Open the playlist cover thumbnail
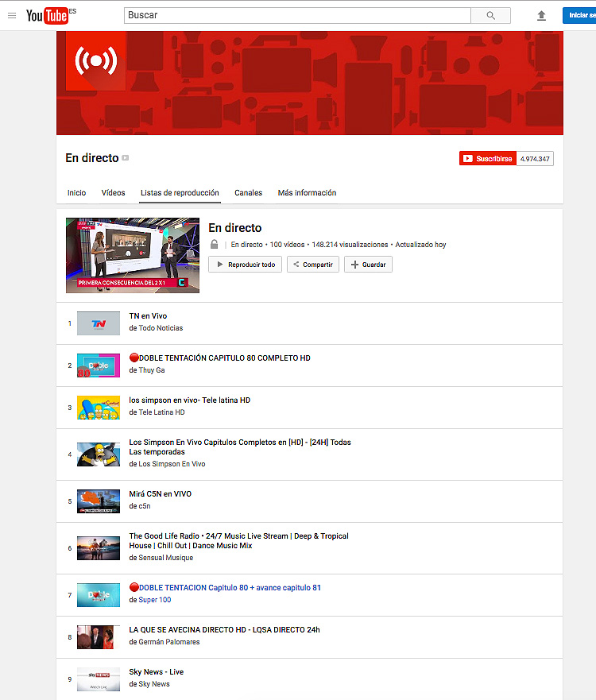Screen dimensions: 596x700 tap(133, 255)
